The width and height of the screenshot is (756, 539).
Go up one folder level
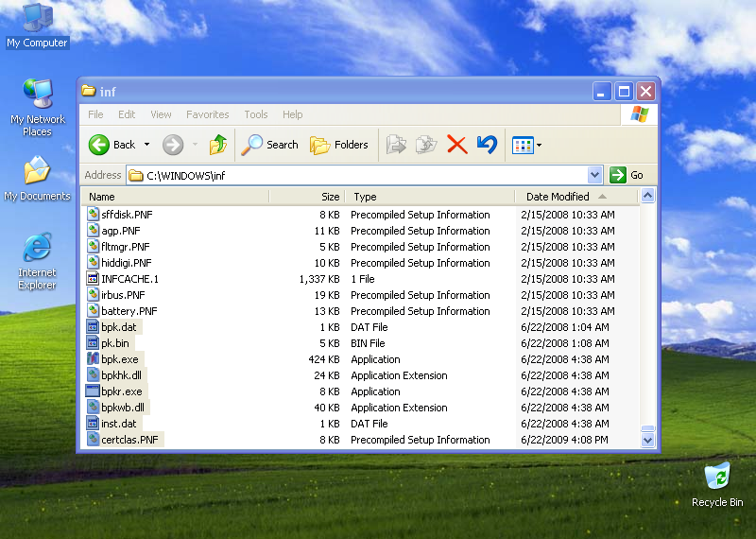[x=218, y=145]
